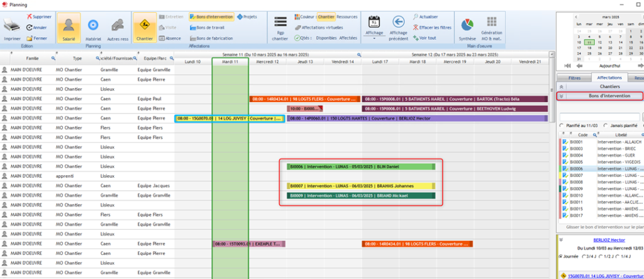Refresh planning with Actualiser
This screenshot has height=279, width=644.
tap(426, 17)
